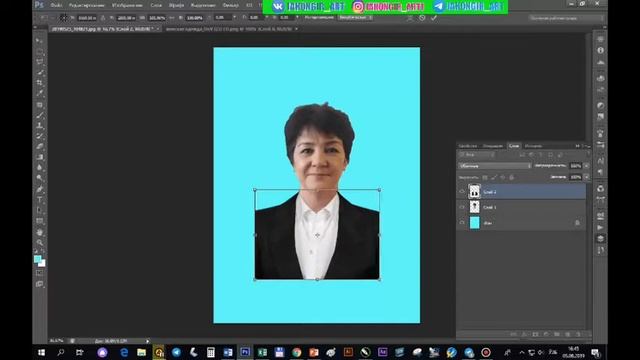Select the Eyedropper tool
640x360 pixels.
40,93
